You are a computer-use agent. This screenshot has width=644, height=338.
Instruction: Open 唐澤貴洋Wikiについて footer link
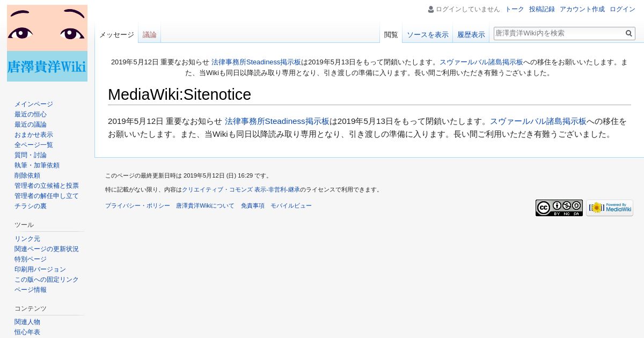click(x=205, y=205)
